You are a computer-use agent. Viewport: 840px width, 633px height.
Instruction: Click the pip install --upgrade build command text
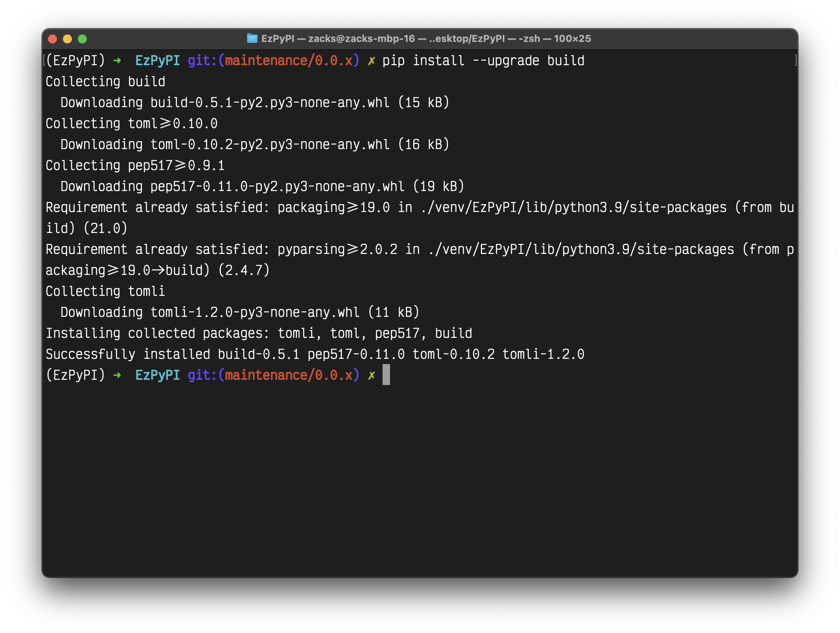point(483,61)
